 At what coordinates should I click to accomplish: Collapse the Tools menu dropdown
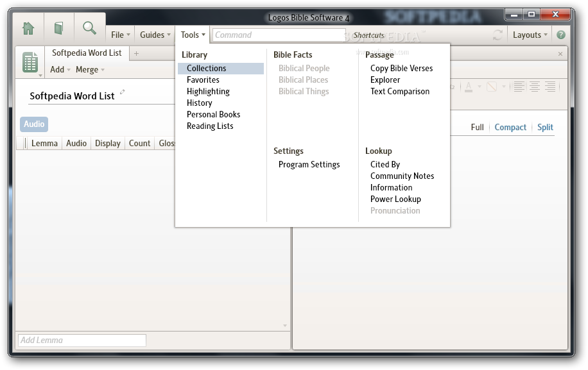coord(193,35)
